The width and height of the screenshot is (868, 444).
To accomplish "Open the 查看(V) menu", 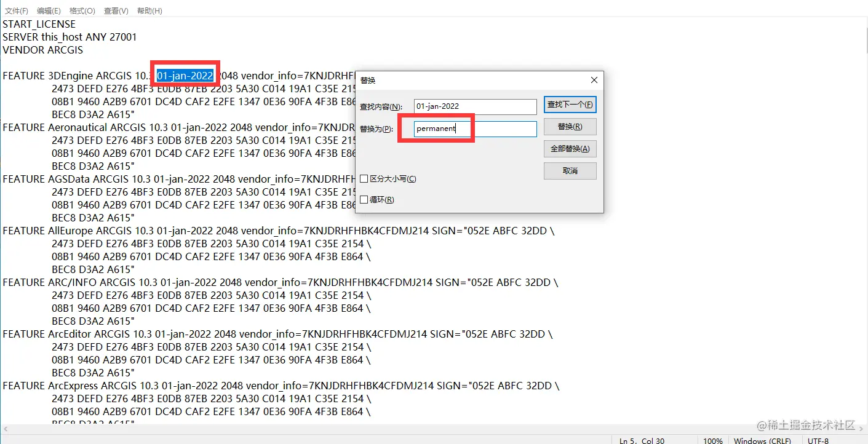I will (116, 11).
